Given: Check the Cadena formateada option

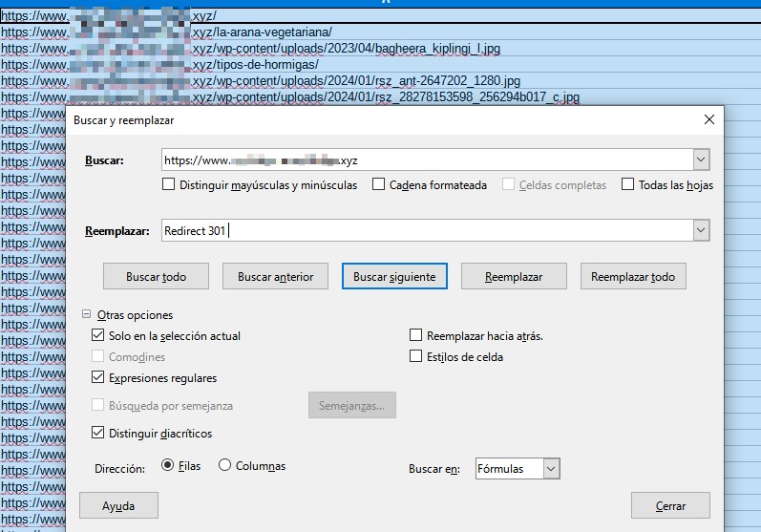Looking at the screenshot, I should click(x=379, y=185).
